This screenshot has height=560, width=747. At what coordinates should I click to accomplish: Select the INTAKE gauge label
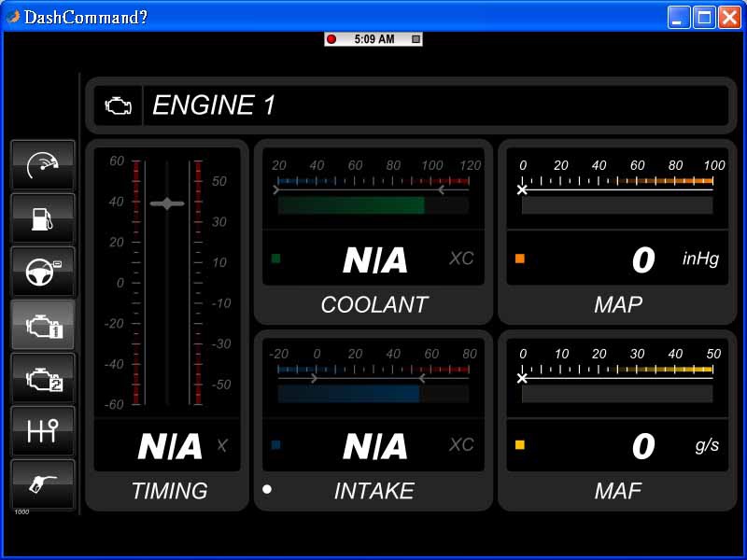pyautogui.click(x=373, y=491)
